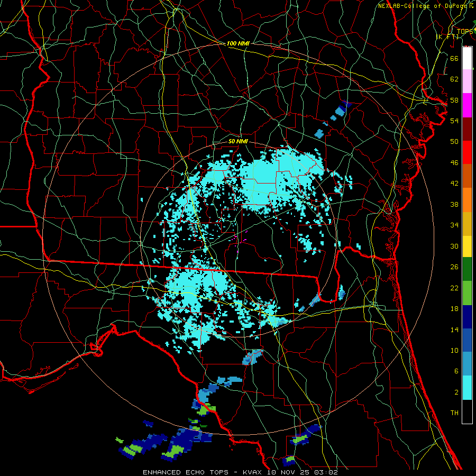476x476 pixels.
Task: Select the navy 18 kft legend swatch
Action: pyautogui.click(x=467, y=317)
